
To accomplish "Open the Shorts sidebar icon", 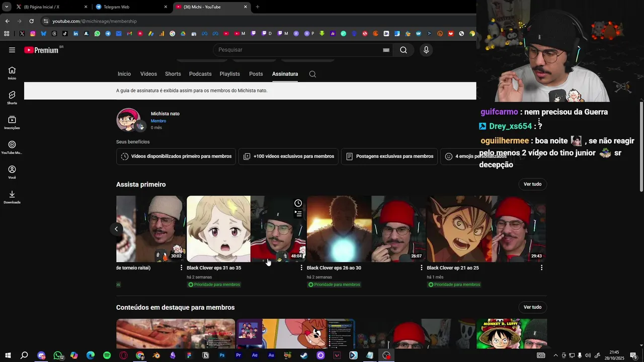I will pyautogui.click(x=12, y=98).
